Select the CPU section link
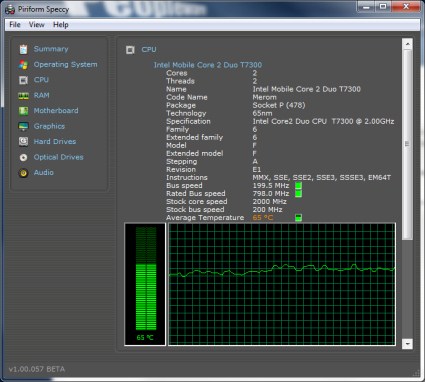Viewport: 425px width, 382px height. 41,80
